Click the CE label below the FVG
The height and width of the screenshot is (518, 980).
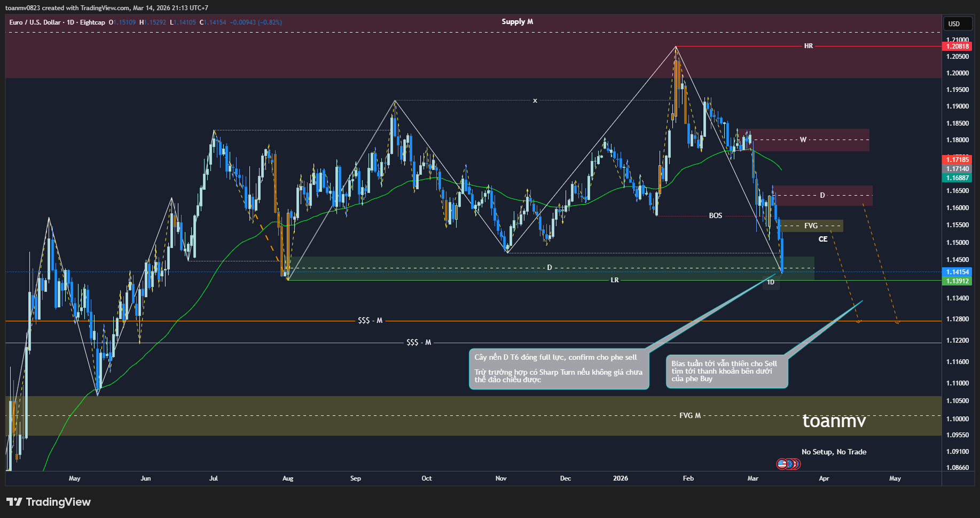823,239
